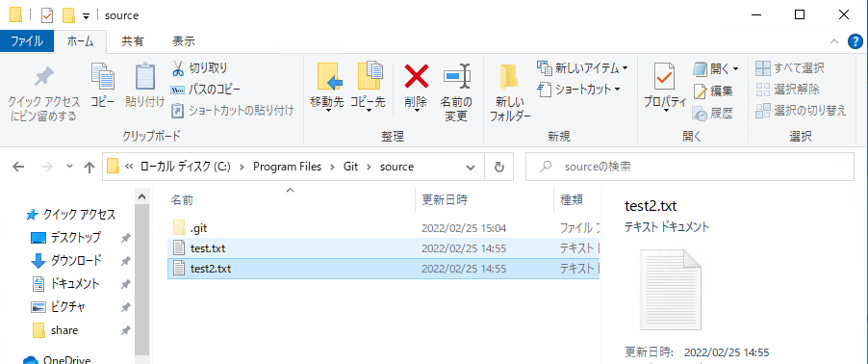Click the search box sourceの検索

pyautogui.click(x=689, y=167)
